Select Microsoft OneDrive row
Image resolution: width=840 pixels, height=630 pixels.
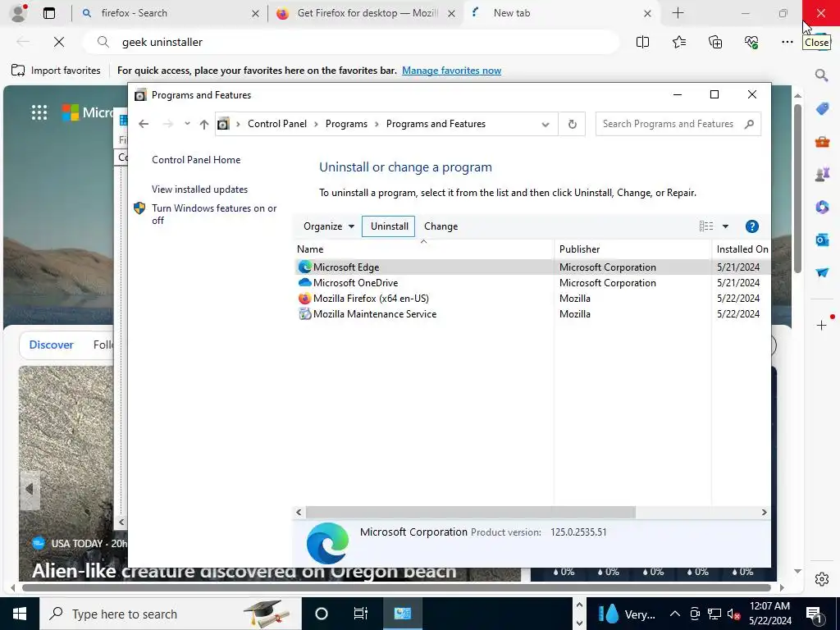532,283
